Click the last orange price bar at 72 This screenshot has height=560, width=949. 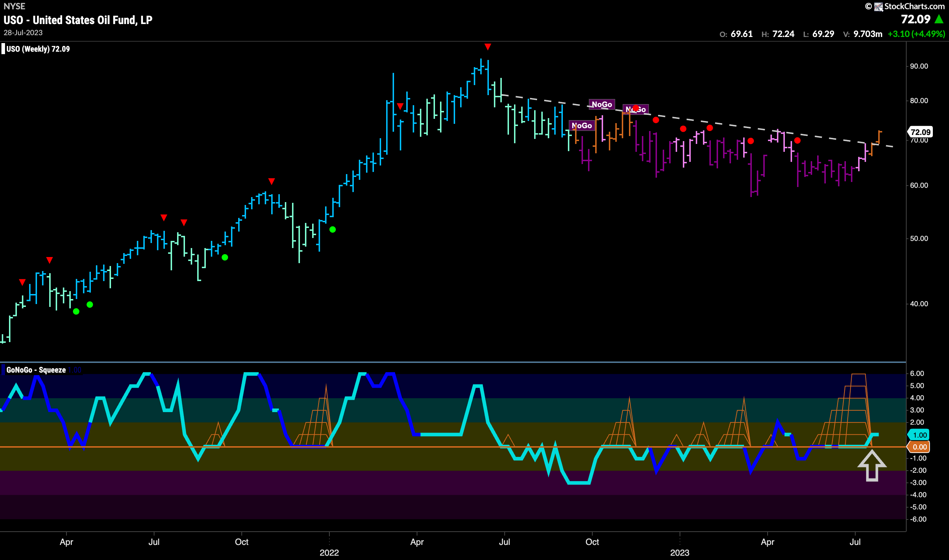879,137
